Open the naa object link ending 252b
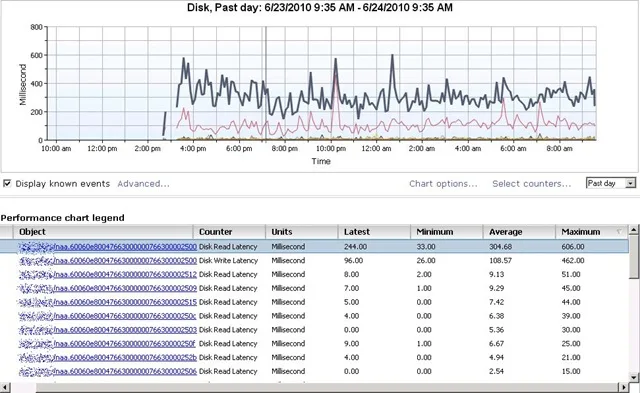The image size is (640, 393). [108, 357]
